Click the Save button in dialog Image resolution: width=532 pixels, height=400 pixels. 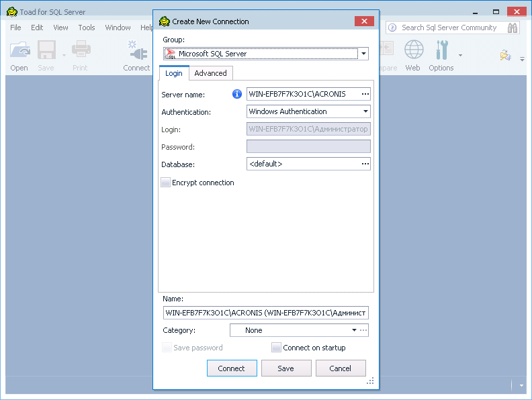tap(286, 368)
